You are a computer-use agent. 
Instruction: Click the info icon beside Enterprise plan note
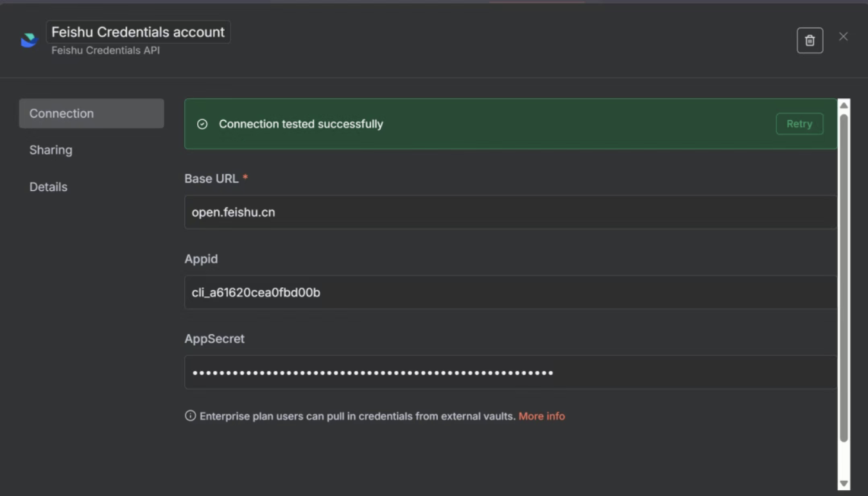[x=190, y=416]
